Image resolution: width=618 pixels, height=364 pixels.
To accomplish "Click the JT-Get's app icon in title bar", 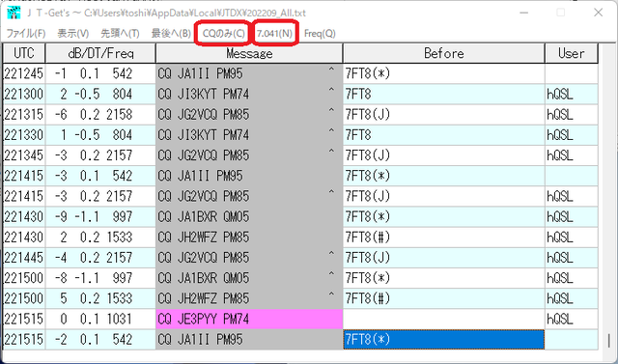I will pyautogui.click(x=14, y=13).
